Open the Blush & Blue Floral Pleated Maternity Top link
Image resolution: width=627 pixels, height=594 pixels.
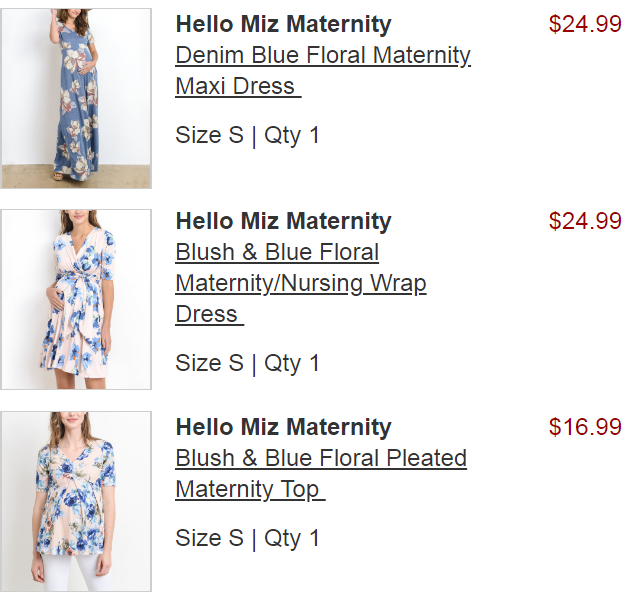(x=320, y=459)
